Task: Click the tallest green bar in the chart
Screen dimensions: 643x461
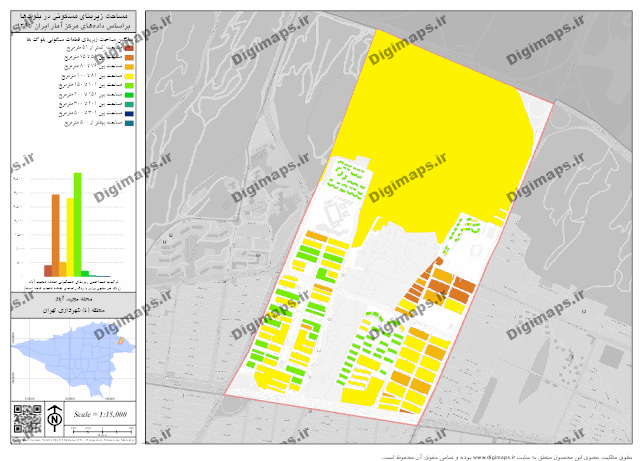Action: [x=78, y=224]
